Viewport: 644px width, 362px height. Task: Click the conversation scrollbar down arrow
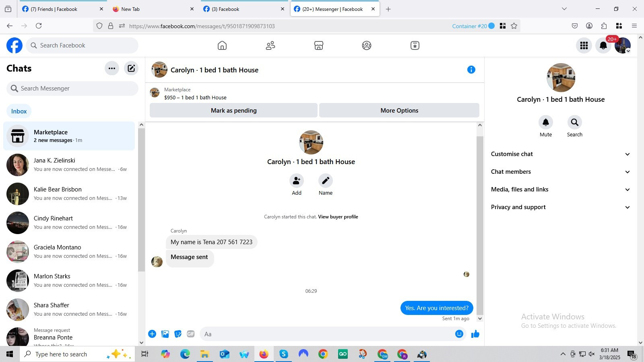pyautogui.click(x=480, y=319)
